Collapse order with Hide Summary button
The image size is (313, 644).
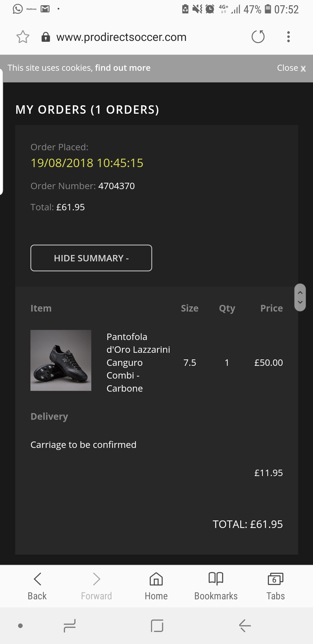(x=91, y=258)
